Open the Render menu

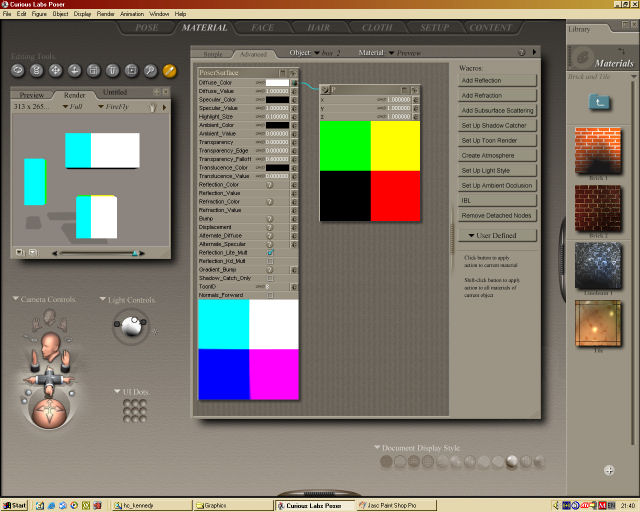click(x=104, y=14)
